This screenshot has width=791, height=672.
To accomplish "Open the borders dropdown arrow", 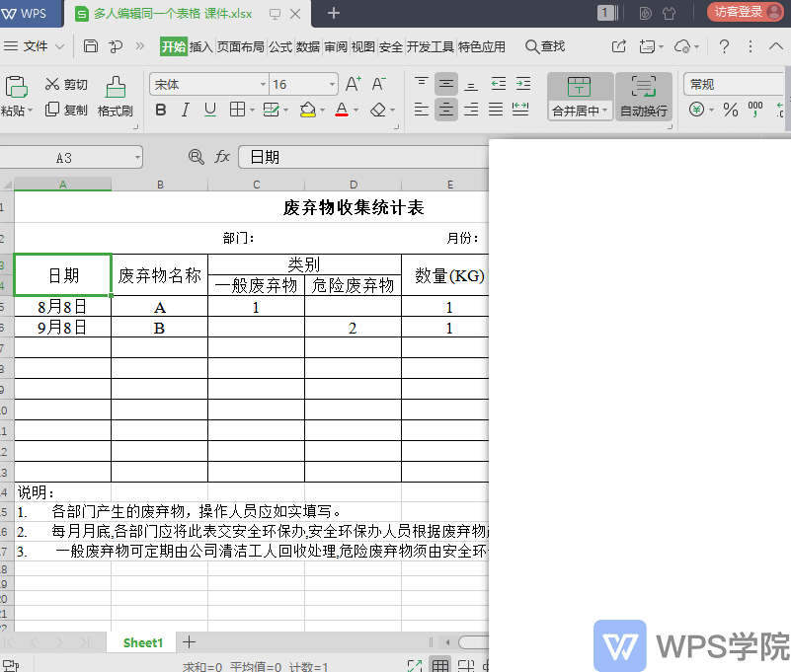I will coord(252,110).
